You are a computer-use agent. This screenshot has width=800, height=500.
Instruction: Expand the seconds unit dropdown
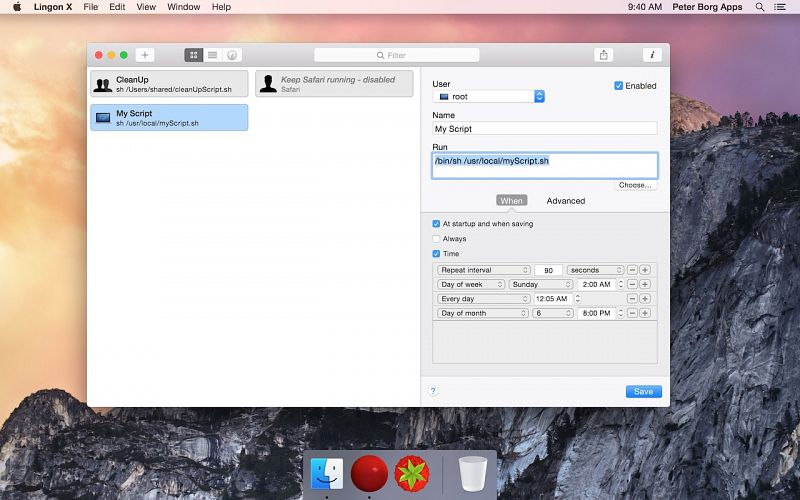596,270
